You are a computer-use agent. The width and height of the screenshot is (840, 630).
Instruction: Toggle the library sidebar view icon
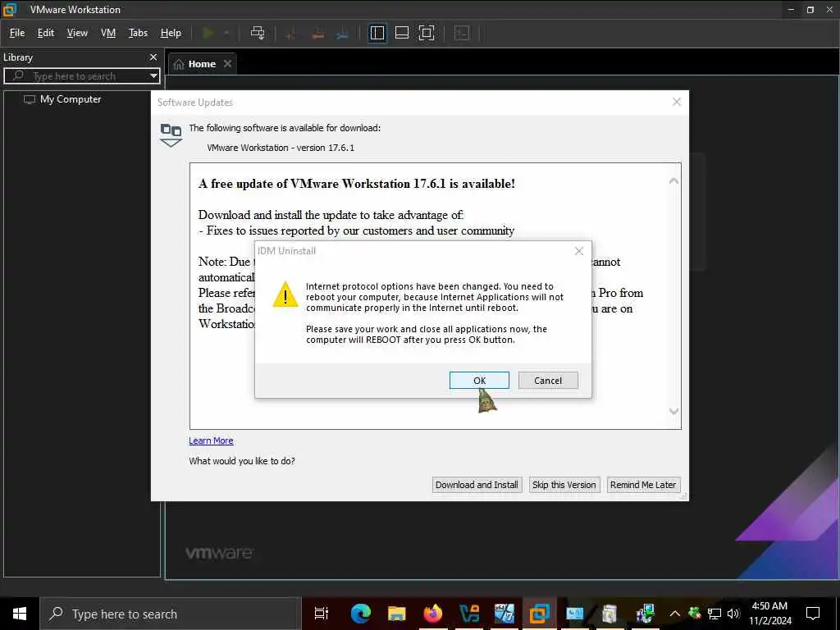click(377, 33)
